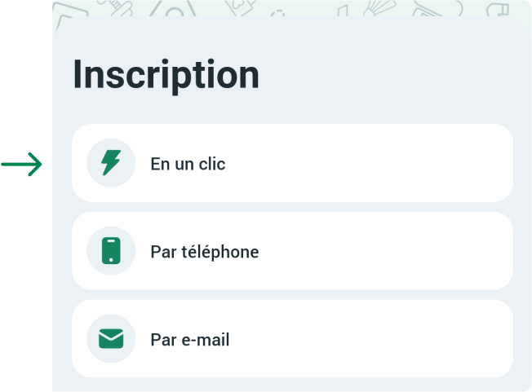Click the word 'clic' in the first option

[x=211, y=164]
